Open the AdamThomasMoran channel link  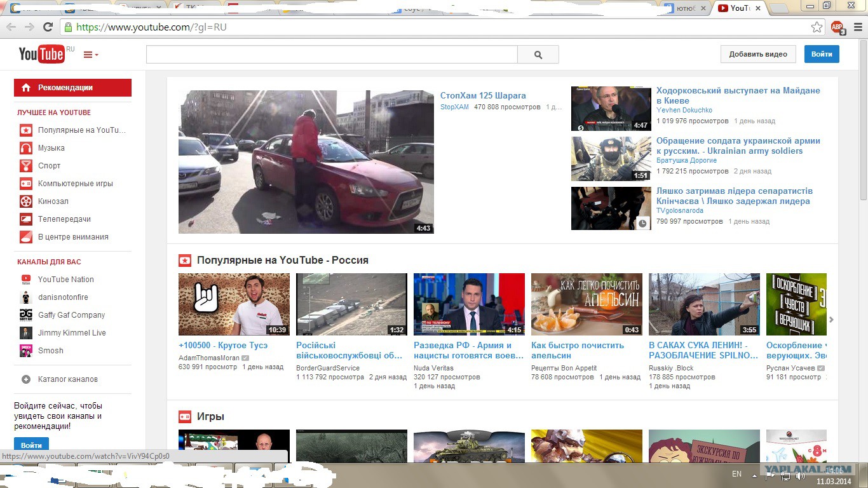coord(209,358)
